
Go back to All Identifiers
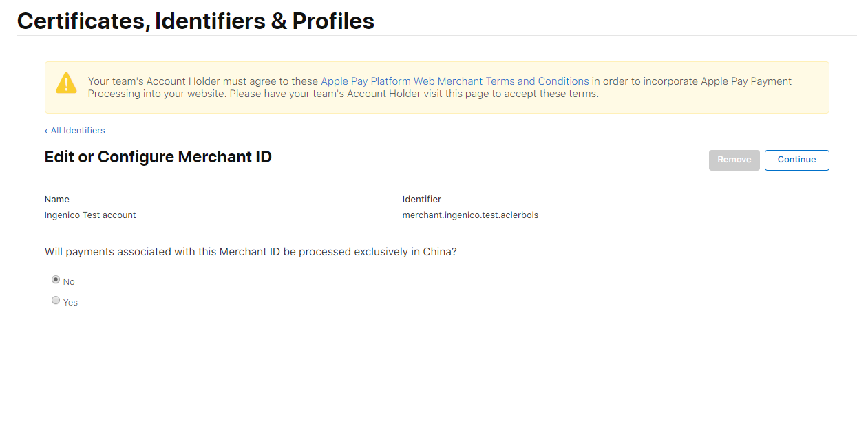click(77, 131)
